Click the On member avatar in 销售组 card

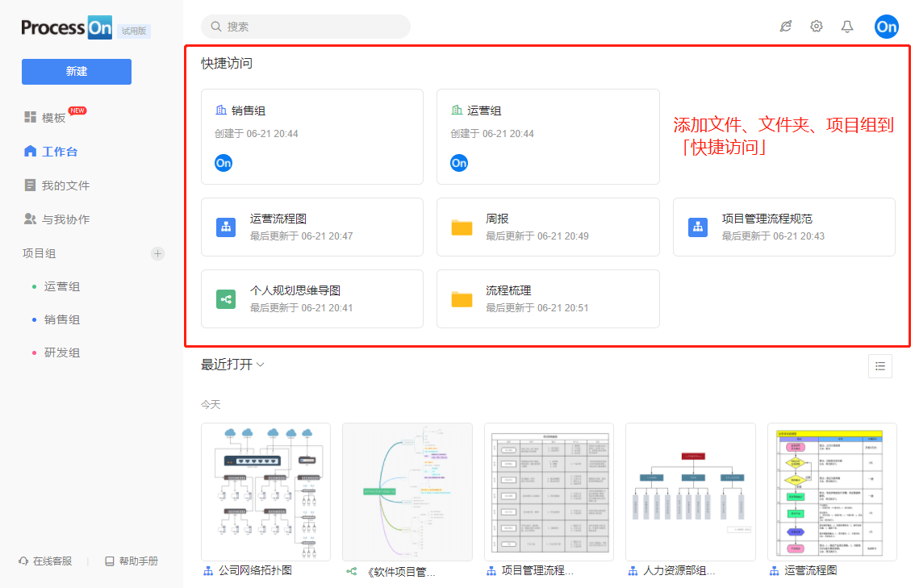[224, 163]
